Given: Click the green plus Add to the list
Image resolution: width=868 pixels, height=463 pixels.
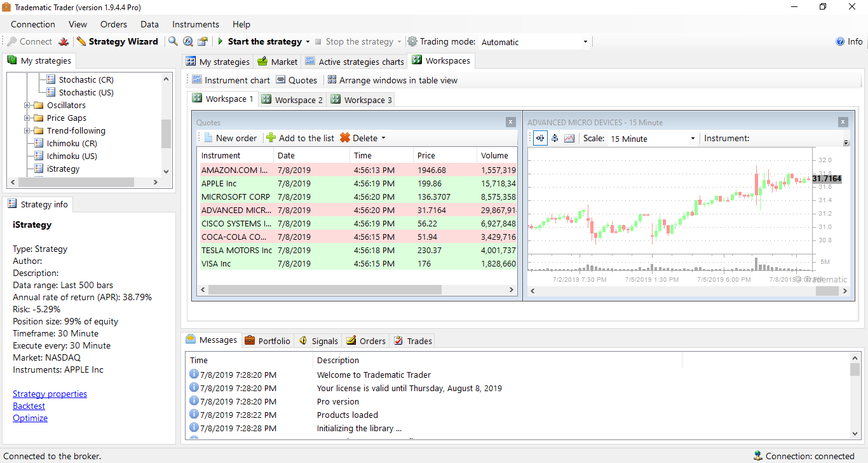Looking at the screenshot, I should [271, 138].
